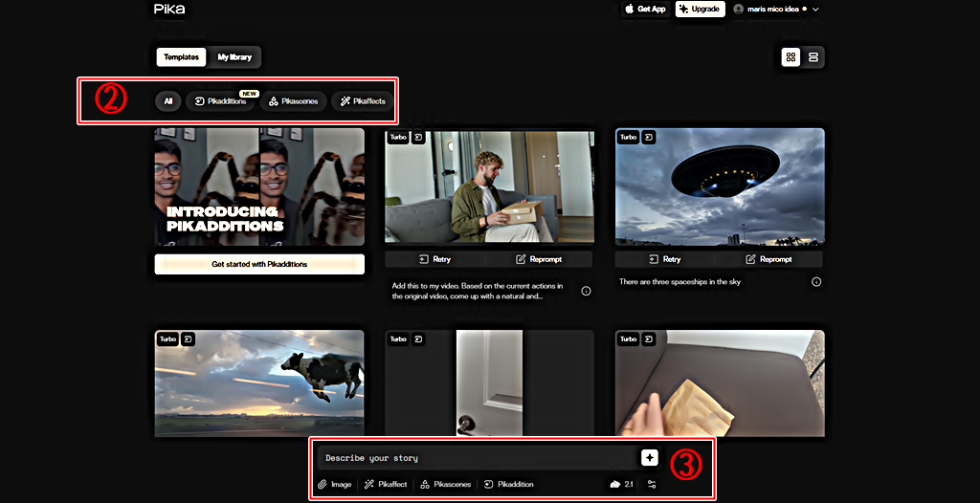Image resolution: width=980 pixels, height=503 pixels.
Task: Click Reprompt under the man with box video
Action: click(539, 259)
